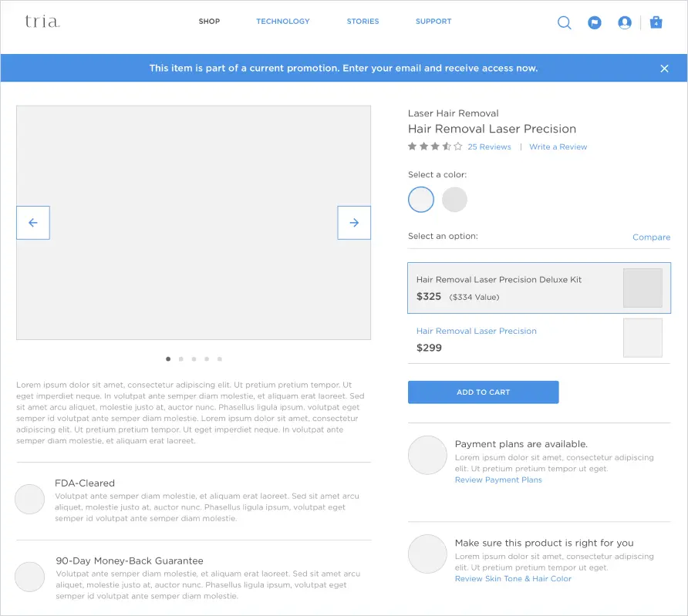Click the Compare link
688x616 pixels.
point(652,237)
